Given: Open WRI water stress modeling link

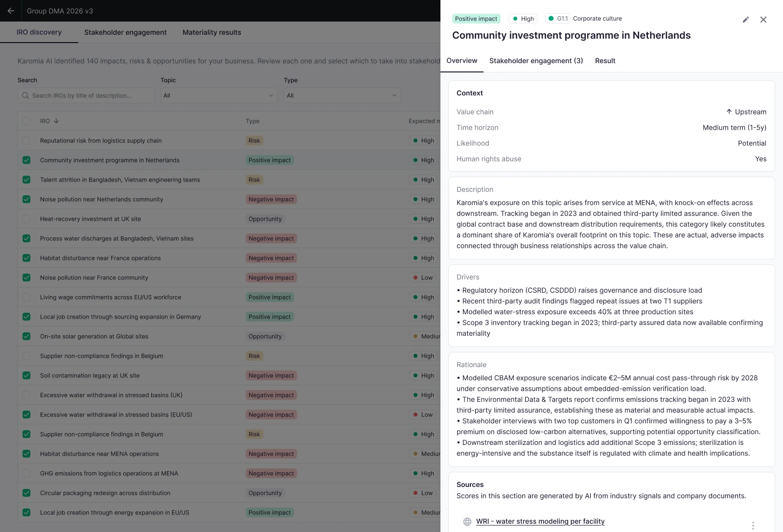Looking at the screenshot, I should (540, 521).
